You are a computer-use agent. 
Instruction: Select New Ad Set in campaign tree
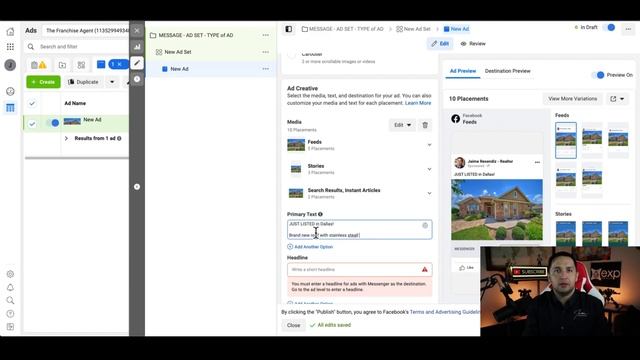tap(178, 52)
